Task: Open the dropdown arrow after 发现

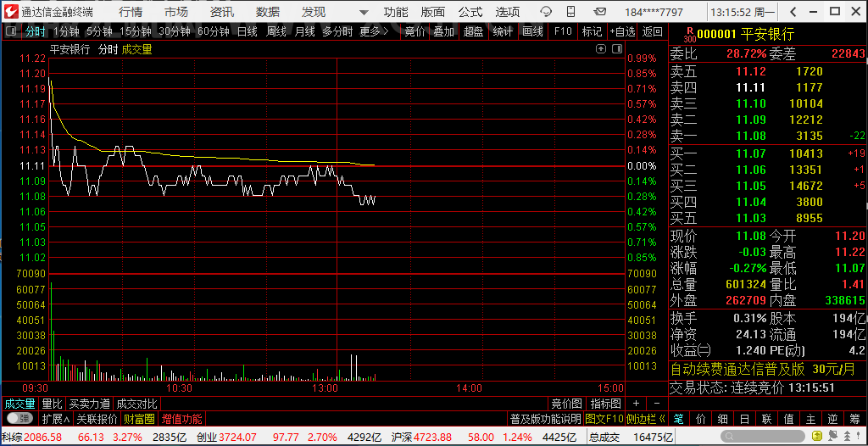Action: click(x=363, y=12)
